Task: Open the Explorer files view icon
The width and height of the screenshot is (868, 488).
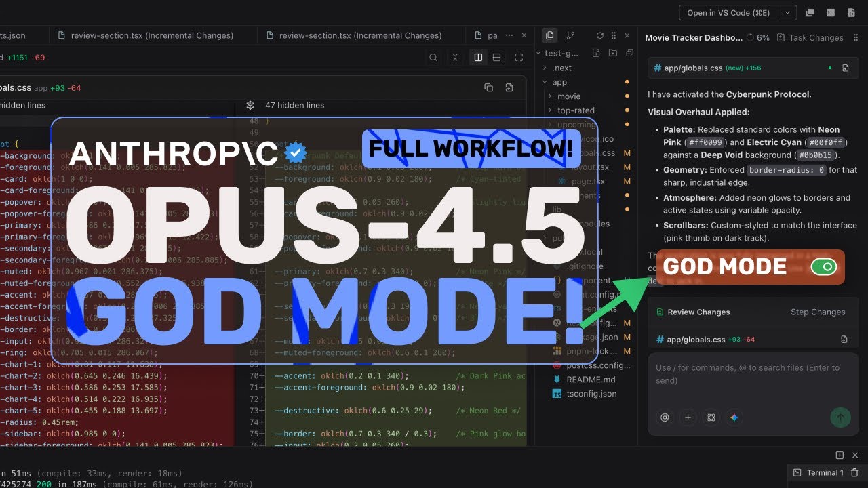Action: 549,35
